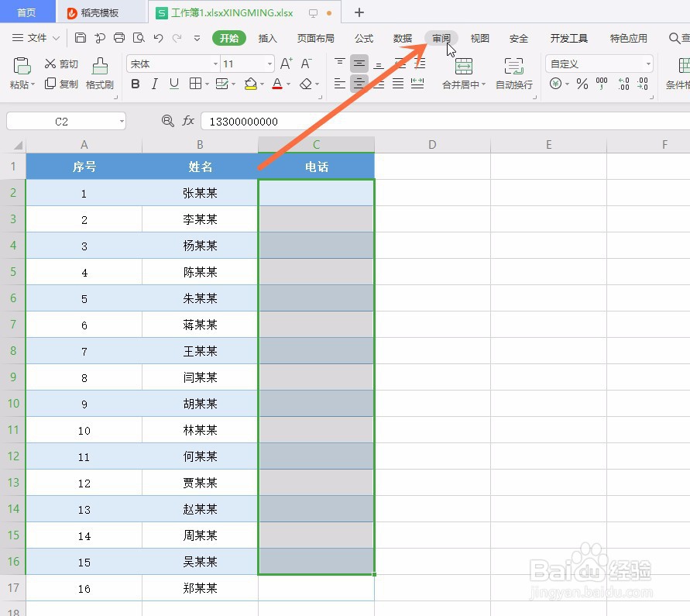Toggle center horizontal alignment
This screenshot has width=690, height=616.
pos(359,83)
